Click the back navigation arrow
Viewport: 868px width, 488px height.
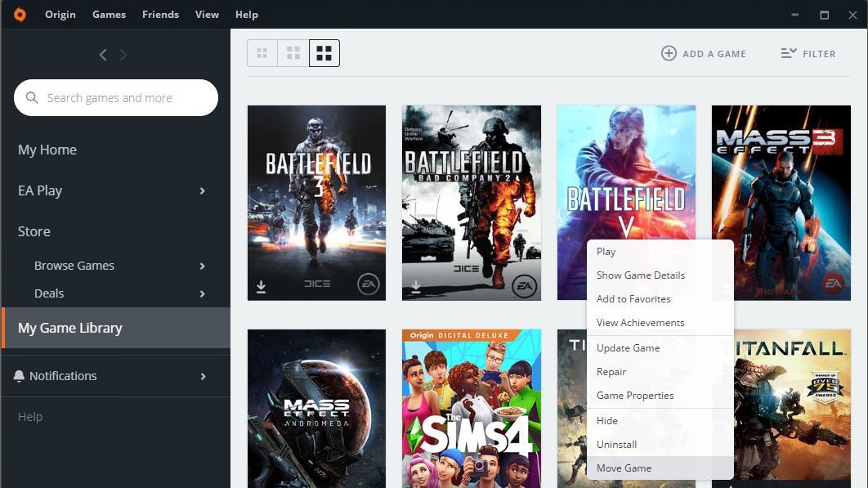click(x=103, y=55)
